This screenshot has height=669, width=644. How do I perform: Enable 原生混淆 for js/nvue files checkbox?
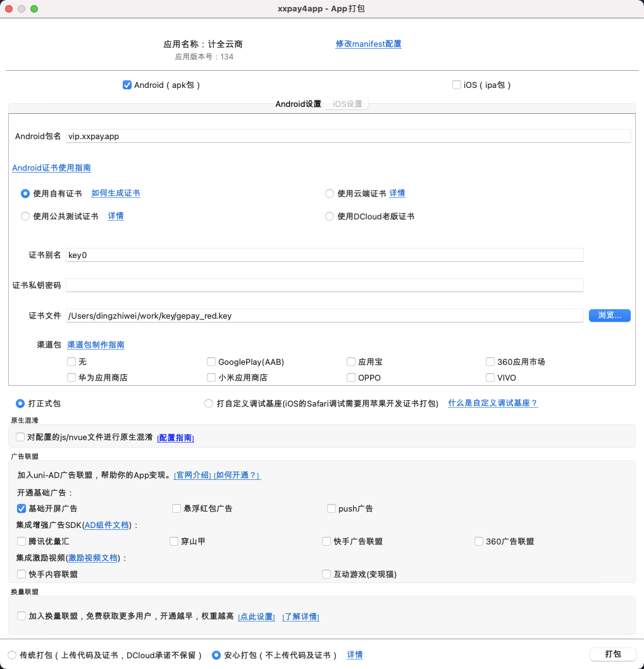(21, 437)
